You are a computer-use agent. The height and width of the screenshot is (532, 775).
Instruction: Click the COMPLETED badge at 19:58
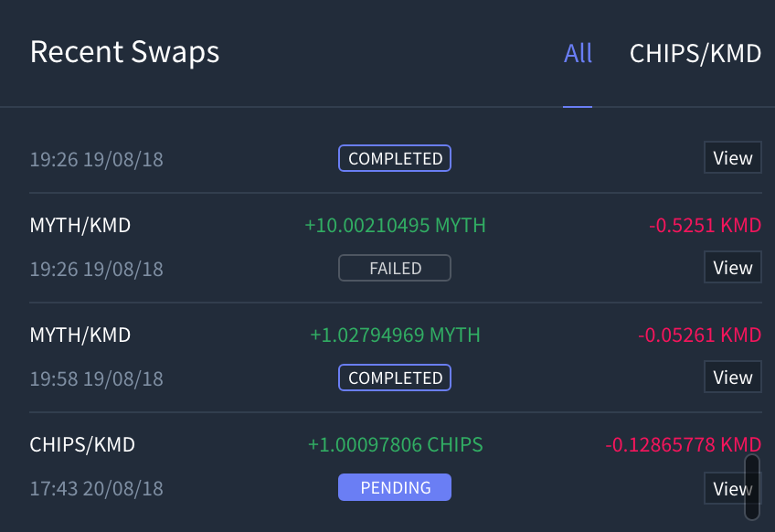pos(394,377)
